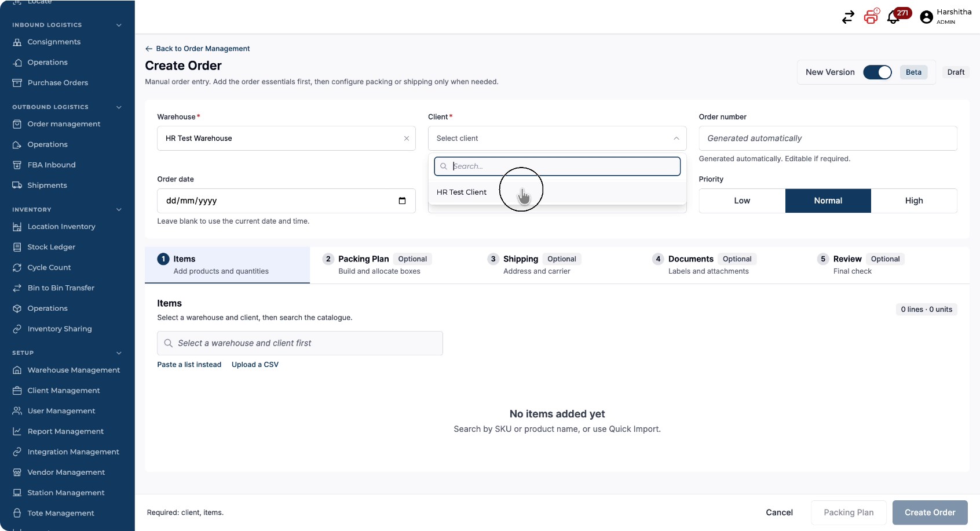Set priority to Normal
This screenshot has width=980, height=531.
click(x=828, y=201)
